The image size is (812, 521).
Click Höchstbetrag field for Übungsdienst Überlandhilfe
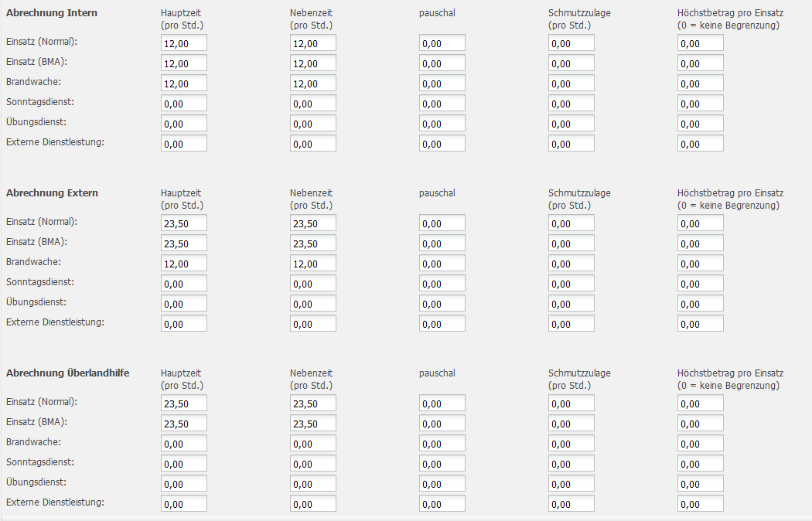[701, 484]
